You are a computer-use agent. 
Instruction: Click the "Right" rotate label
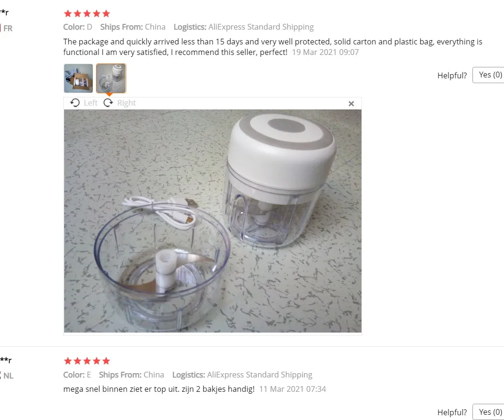click(126, 103)
